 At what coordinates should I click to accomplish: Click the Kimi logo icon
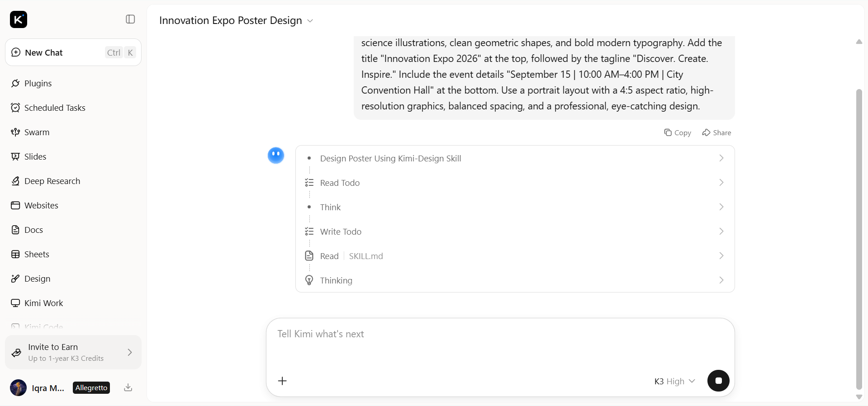(19, 19)
